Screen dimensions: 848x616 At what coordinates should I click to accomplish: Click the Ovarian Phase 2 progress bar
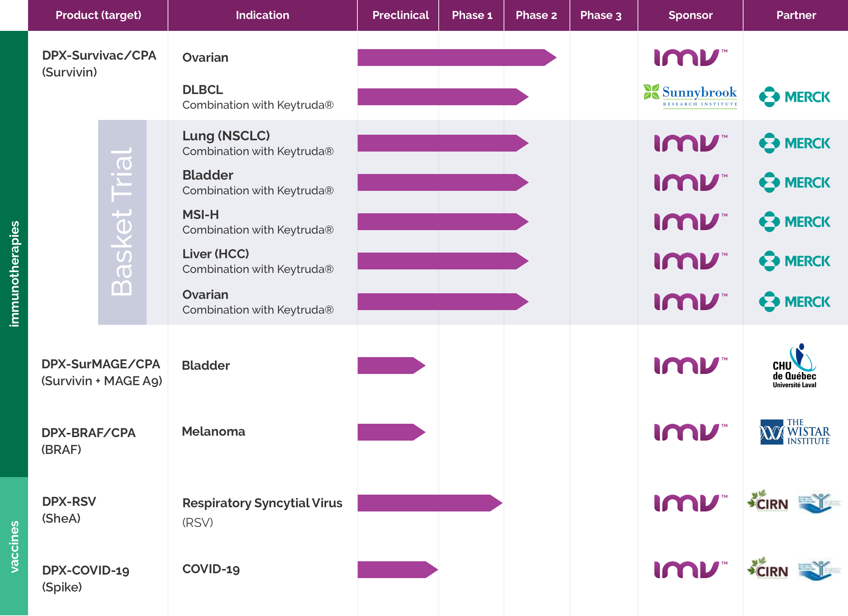[456, 58]
